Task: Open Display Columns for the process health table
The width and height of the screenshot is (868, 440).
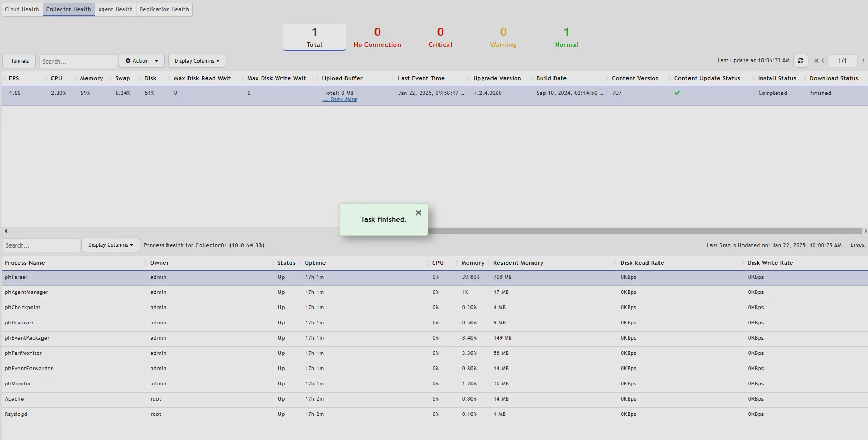Action: click(110, 245)
